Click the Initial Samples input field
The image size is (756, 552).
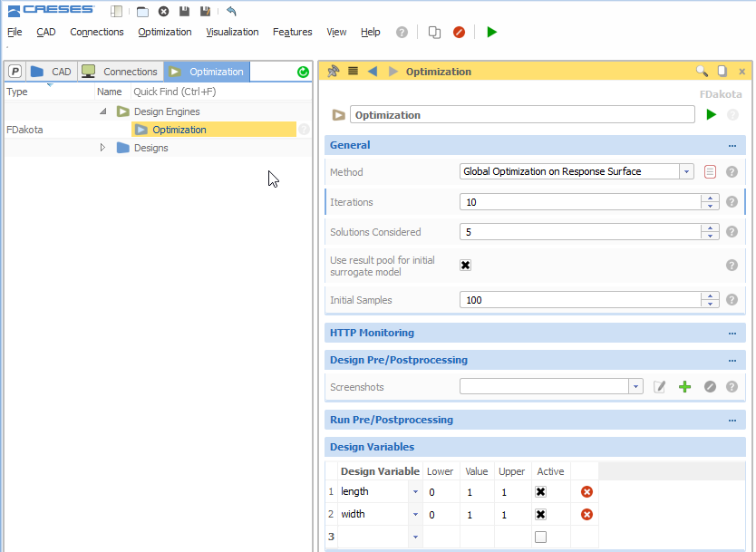(580, 300)
